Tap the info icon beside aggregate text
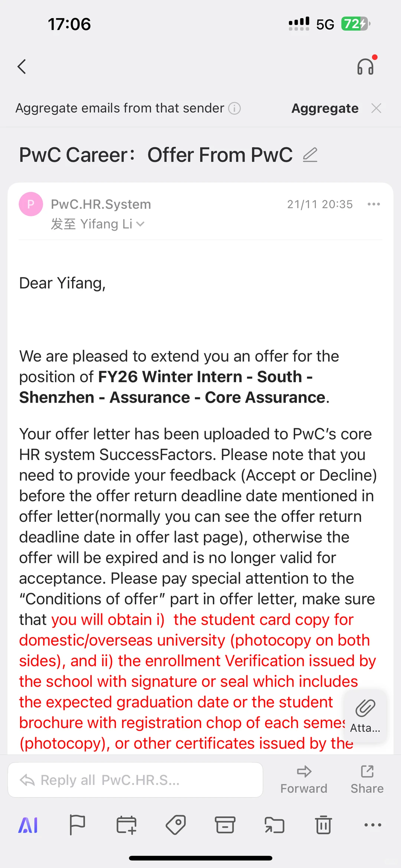This screenshot has height=868, width=401. tap(234, 108)
